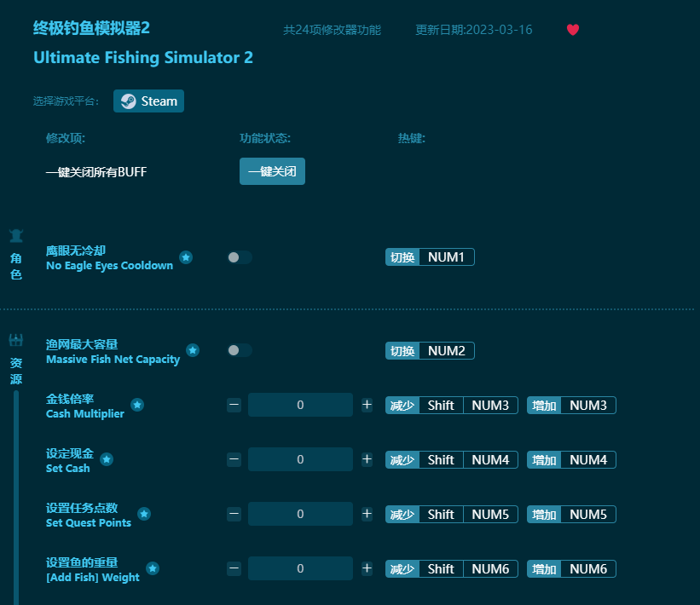Decrease [Add Fish] Weight with minus button
Screen dimensions: 700x605
[234, 568]
